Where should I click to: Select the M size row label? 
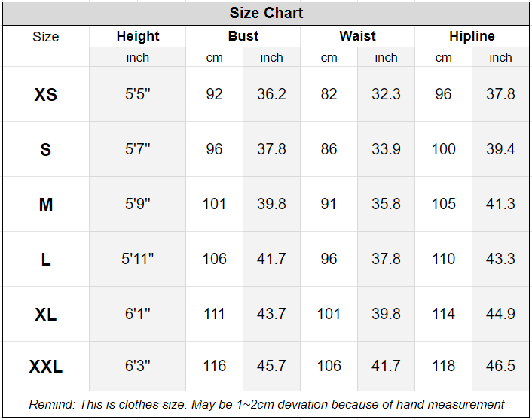[46, 204]
